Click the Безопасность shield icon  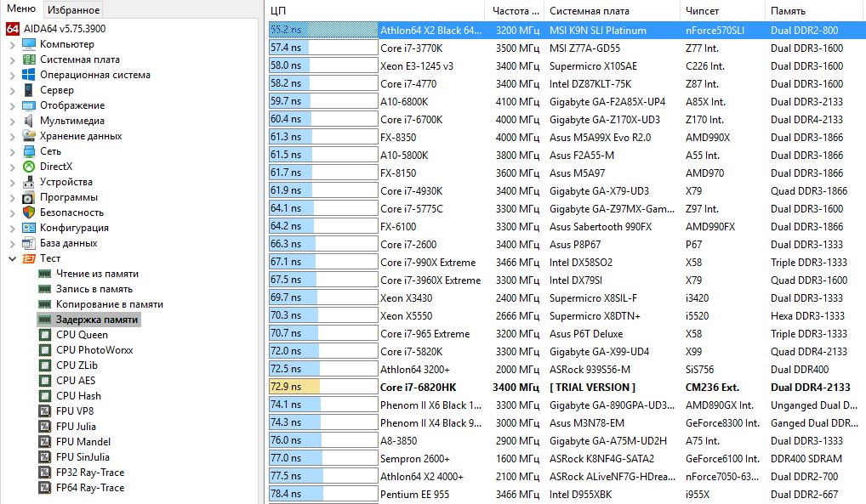click(x=29, y=212)
